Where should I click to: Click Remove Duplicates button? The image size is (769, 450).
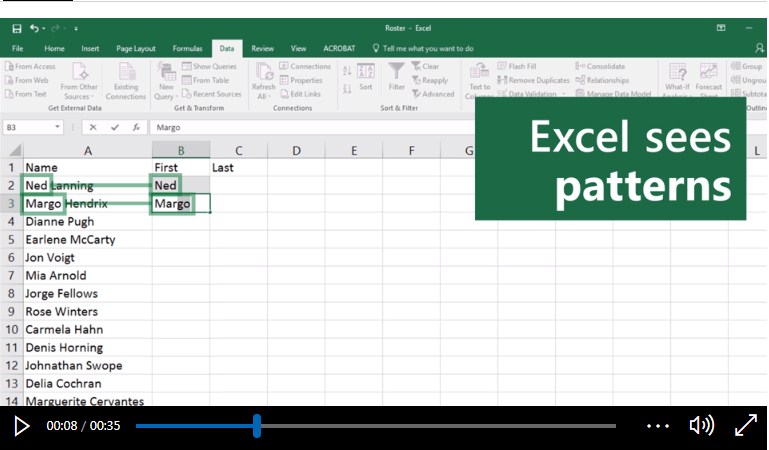[x=533, y=80]
